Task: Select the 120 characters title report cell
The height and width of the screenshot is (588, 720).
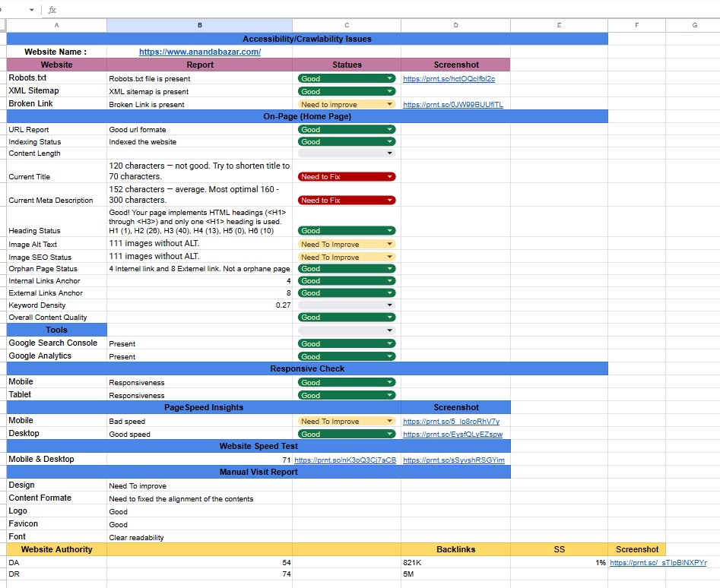Action: point(200,171)
